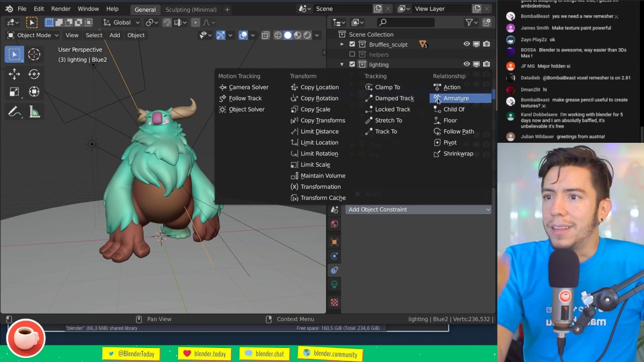Open the viewport View menu
Screen dimensions: 644x362
coord(72,35)
